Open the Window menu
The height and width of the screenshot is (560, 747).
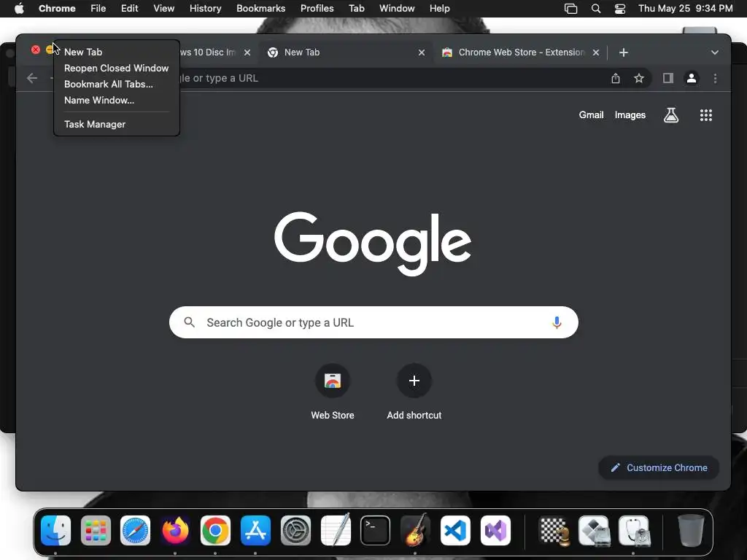coord(397,9)
